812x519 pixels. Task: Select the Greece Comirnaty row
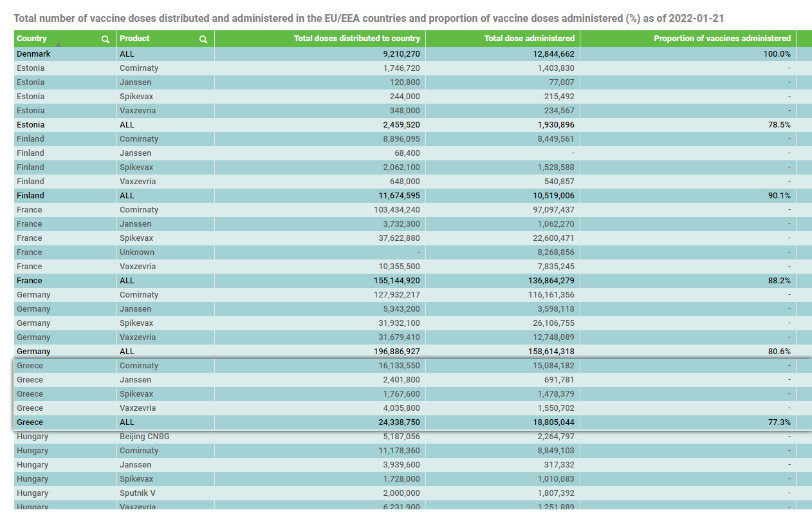pyautogui.click(x=412, y=366)
